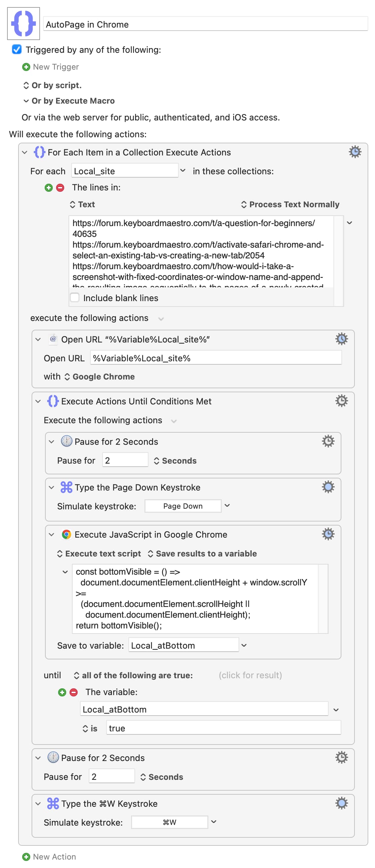The image size is (375, 868).
Task: Open the Process Text Normally popup
Action: (x=290, y=205)
